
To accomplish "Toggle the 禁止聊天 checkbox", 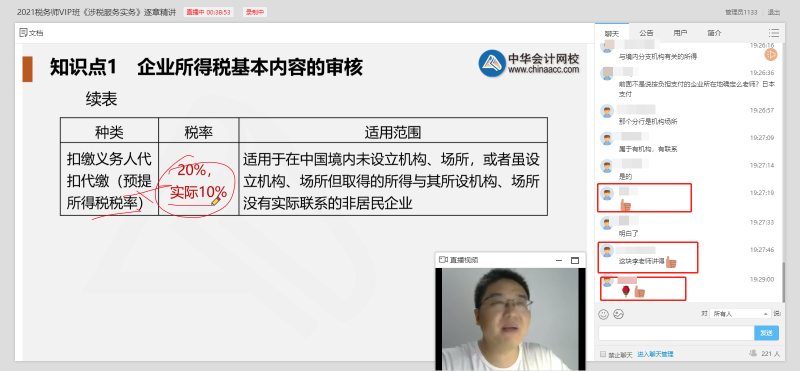I will pos(603,354).
